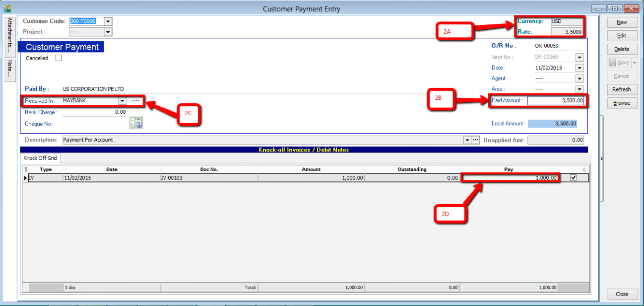Switch to the Knock Off Grid tab
The width and height of the screenshot is (644, 306).
[40, 158]
